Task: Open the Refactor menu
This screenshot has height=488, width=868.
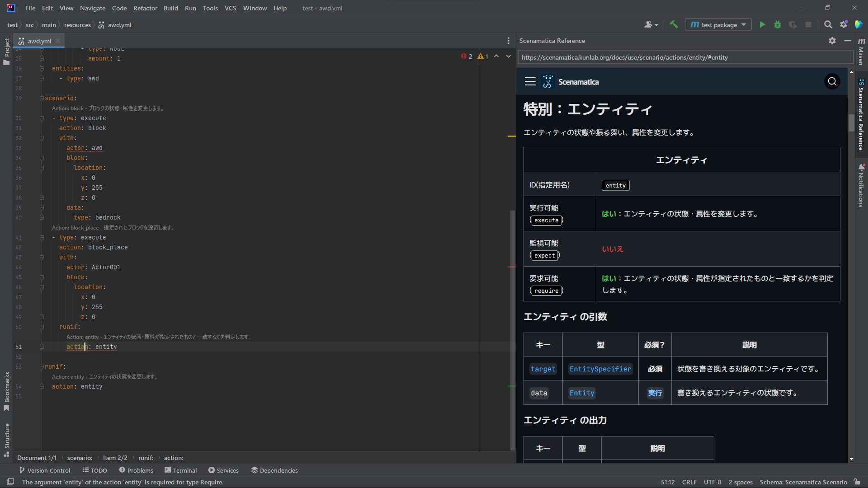Action: (145, 8)
